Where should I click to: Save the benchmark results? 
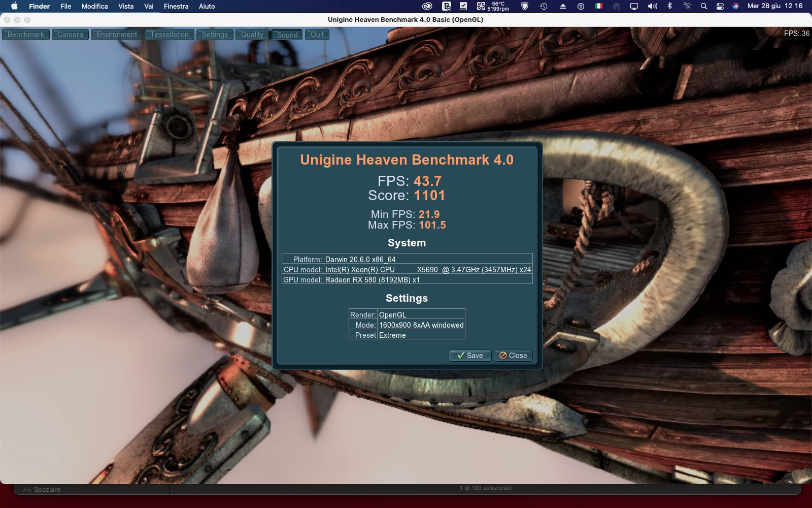click(x=470, y=356)
